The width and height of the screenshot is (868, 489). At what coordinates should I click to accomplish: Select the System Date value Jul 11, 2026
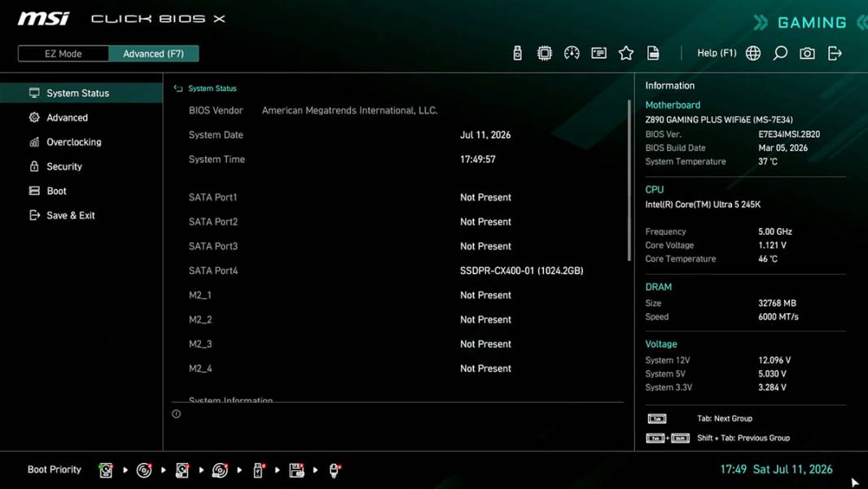[x=485, y=134]
